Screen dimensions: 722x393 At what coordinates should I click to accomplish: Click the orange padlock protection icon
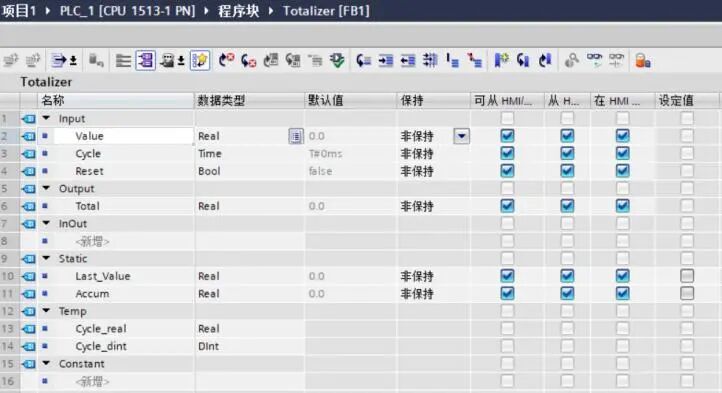tap(643, 60)
